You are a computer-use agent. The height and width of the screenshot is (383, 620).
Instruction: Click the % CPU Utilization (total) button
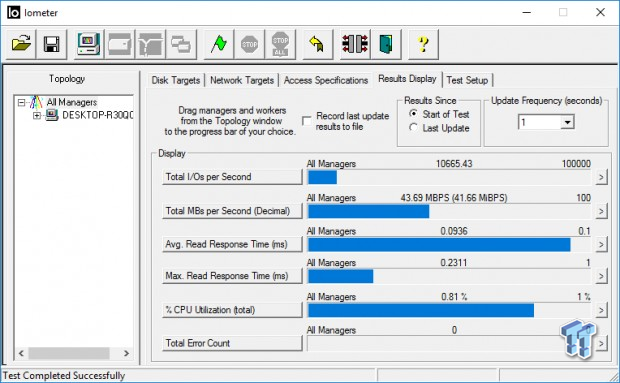click(x=232, y=310)
